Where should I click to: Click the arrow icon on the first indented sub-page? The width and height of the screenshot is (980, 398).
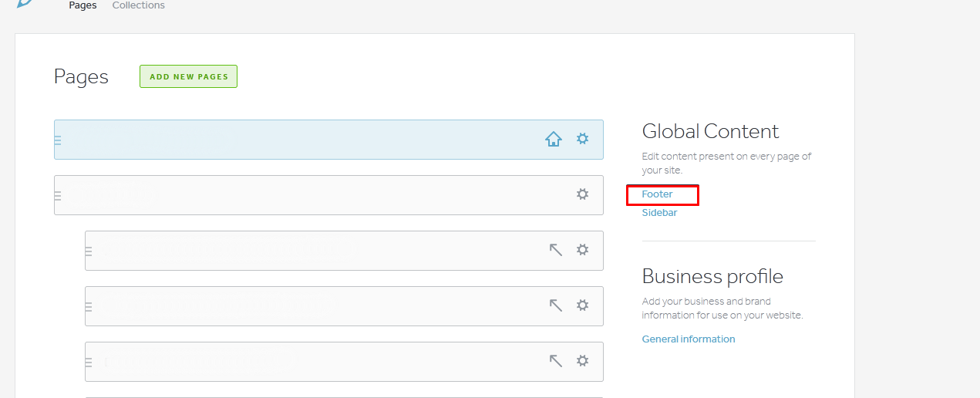(x=556, y=250)
